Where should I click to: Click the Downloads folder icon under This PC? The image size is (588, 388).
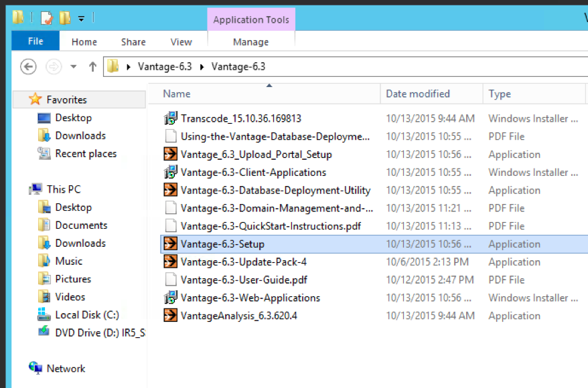(44, 243)
